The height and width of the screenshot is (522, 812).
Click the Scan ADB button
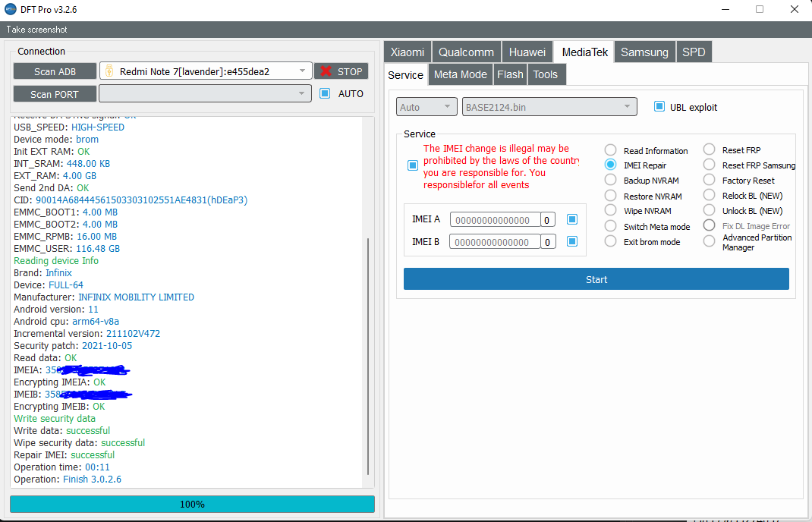point(55,71)
